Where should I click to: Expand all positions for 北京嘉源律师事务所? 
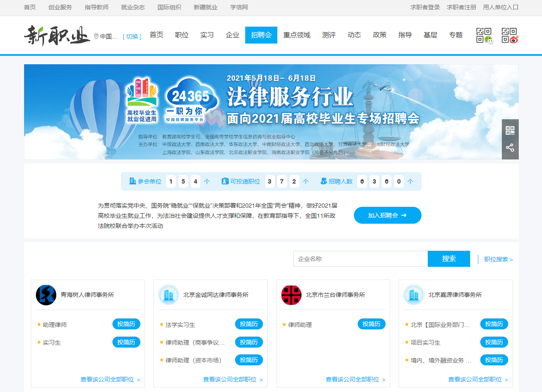coord(478,379)
